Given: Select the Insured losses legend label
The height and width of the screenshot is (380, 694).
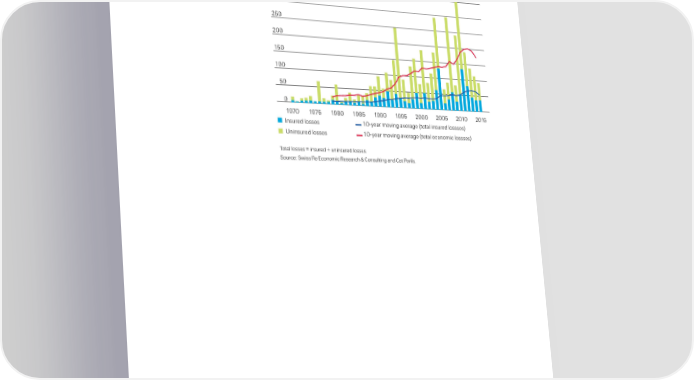Looking at the screenshot, I should click(x=302, y=121).
